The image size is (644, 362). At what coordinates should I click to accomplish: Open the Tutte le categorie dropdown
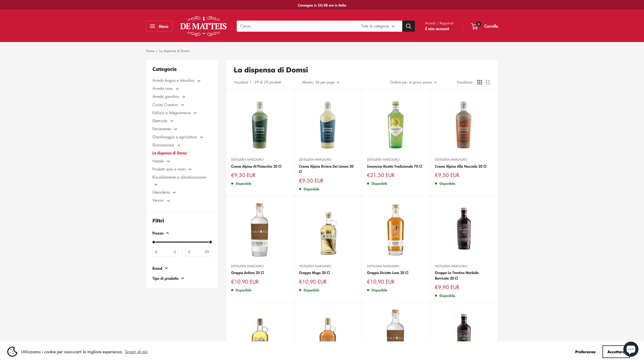tap(378, 26)
